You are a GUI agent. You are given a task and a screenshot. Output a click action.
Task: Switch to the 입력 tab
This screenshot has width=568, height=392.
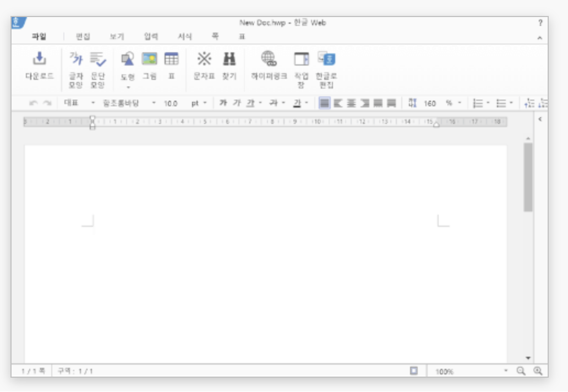(x=151, y=36)
